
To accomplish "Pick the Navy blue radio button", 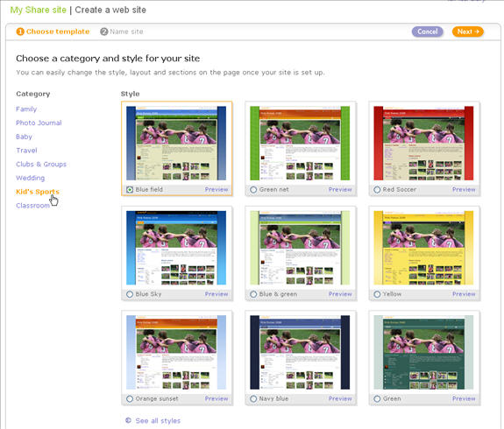I will tap(253, 399).
